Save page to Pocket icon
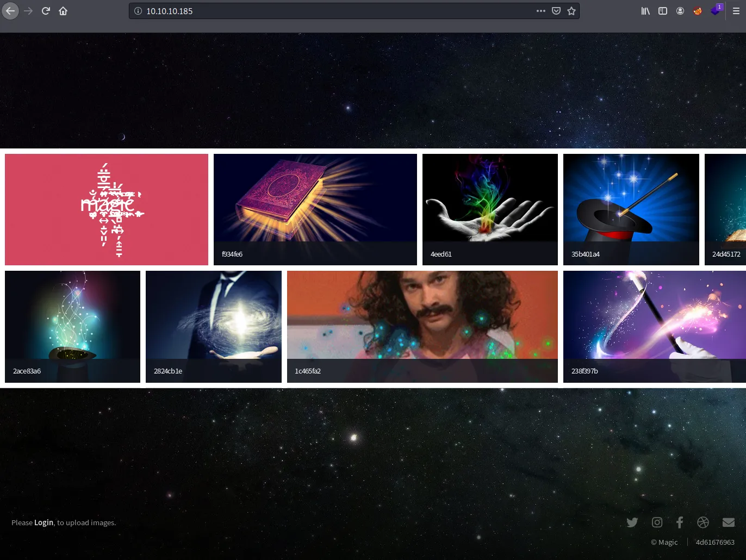The image size is (746, 560). [556, 11]
